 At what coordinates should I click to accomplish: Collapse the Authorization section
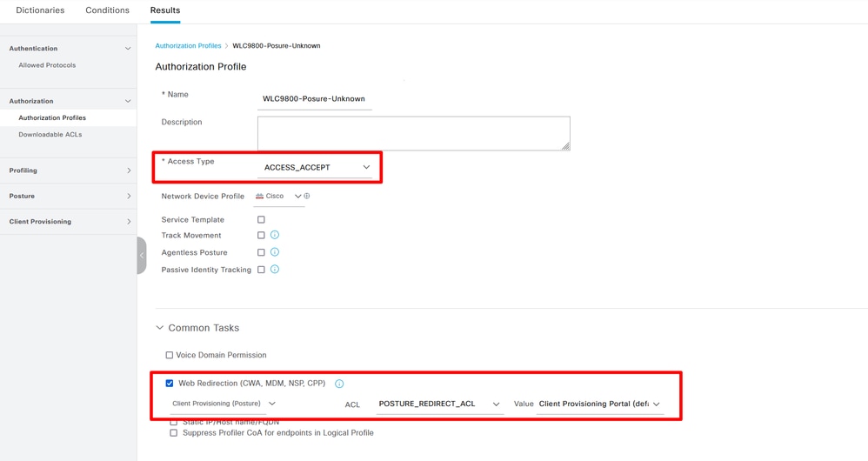click(x=128, y=101)
